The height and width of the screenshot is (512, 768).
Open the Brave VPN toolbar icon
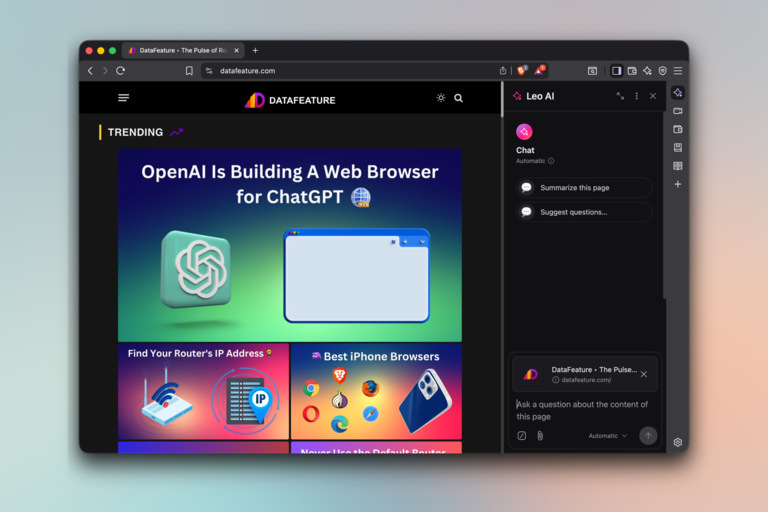pos(662,71)
